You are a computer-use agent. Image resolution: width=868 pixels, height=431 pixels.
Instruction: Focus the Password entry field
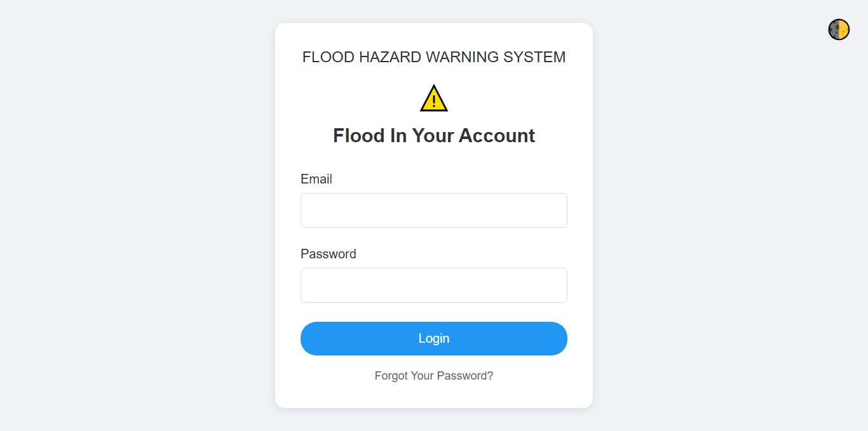coord(434,285)
